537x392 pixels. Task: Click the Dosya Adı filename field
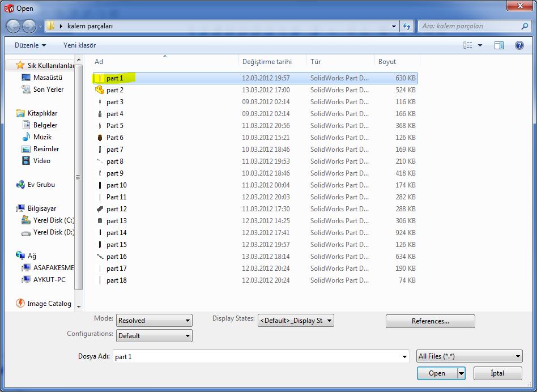click(x=256, y=357)
